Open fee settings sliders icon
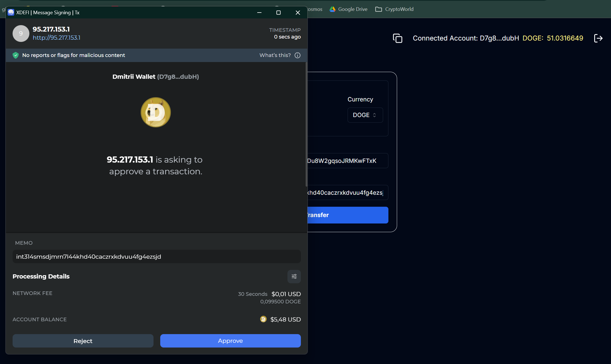Image resolution: width=611 pixels, height=364 pixels. click(x=294, y=276)
